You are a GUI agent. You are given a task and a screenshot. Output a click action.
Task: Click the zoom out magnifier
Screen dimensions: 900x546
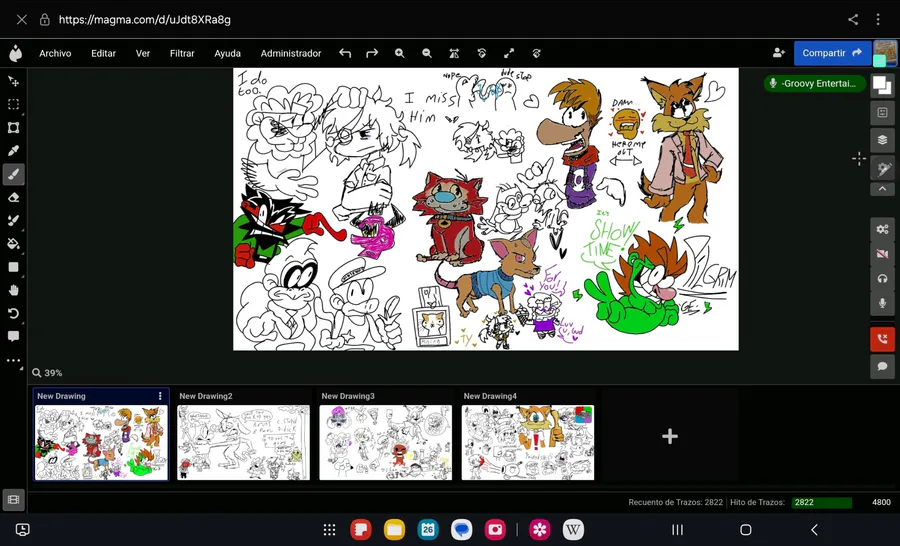tap(426, 53)
